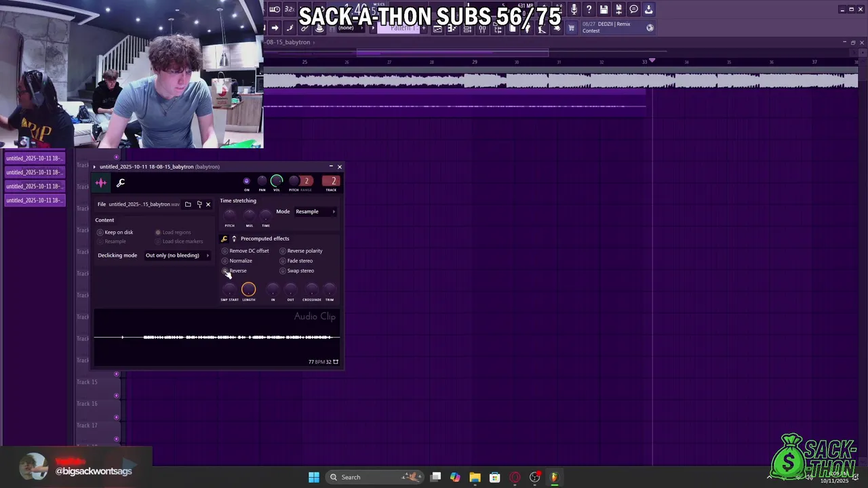Click the tempo fit icon beside 32
Image resolution: width=868 pixels, height=488 pixels.
[x=336, y=362]
